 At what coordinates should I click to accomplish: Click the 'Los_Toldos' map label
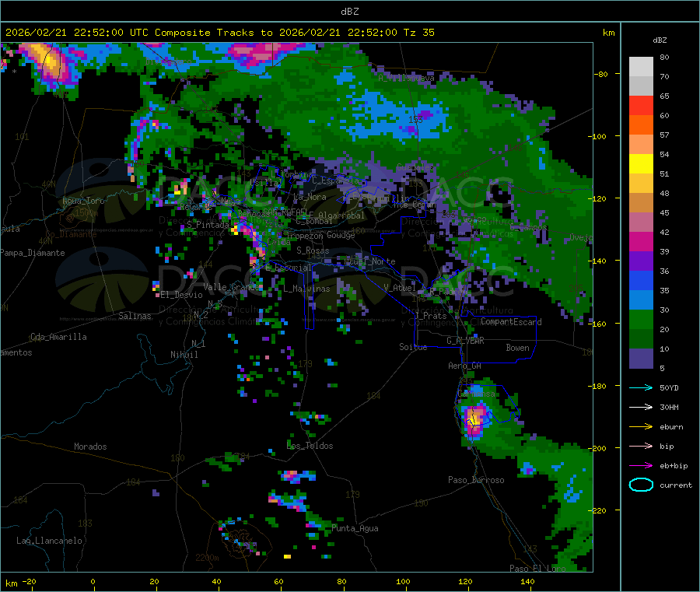[x=310, y=446]
